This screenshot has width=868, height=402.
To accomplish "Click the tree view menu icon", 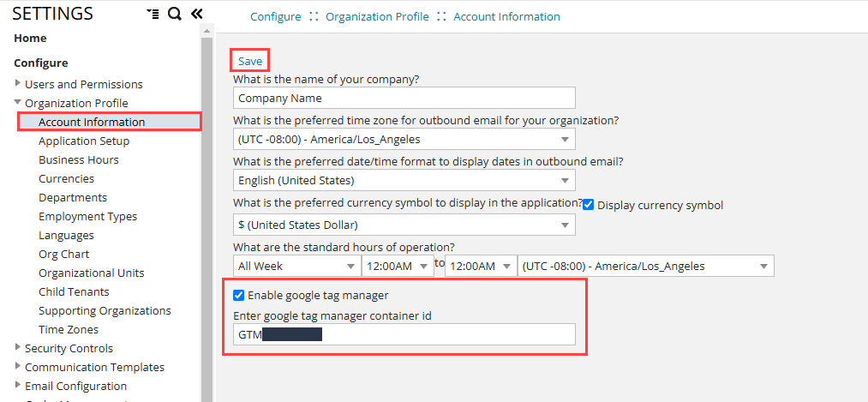I will [153, 14].
